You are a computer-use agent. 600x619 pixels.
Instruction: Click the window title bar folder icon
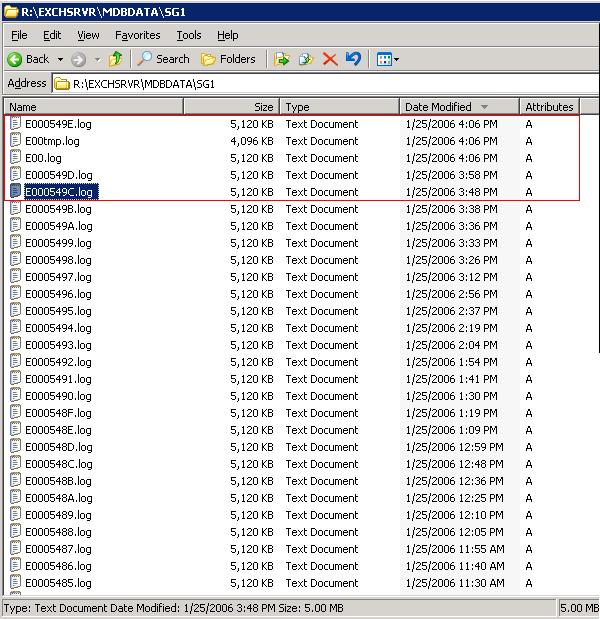(x=11, y=12)
